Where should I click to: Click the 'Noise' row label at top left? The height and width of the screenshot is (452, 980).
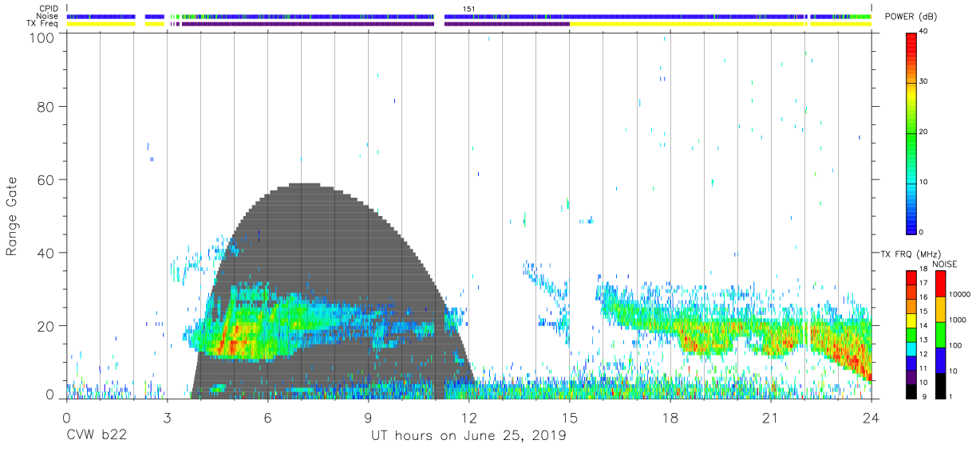tap(47, 16)
